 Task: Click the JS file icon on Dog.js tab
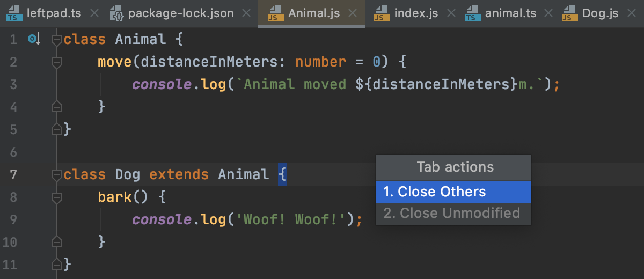pyautogui.click(x=569, y=13)
